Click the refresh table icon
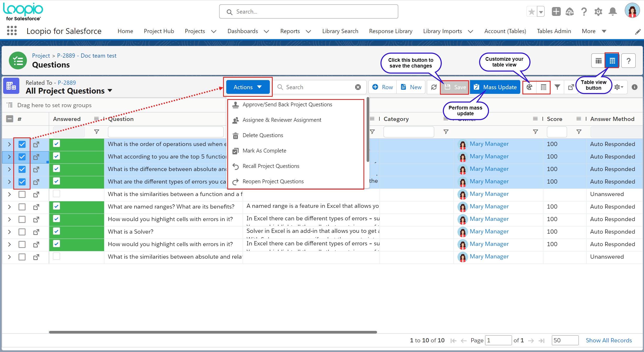This screenshot has height=352, width=644. pos(434,87)
